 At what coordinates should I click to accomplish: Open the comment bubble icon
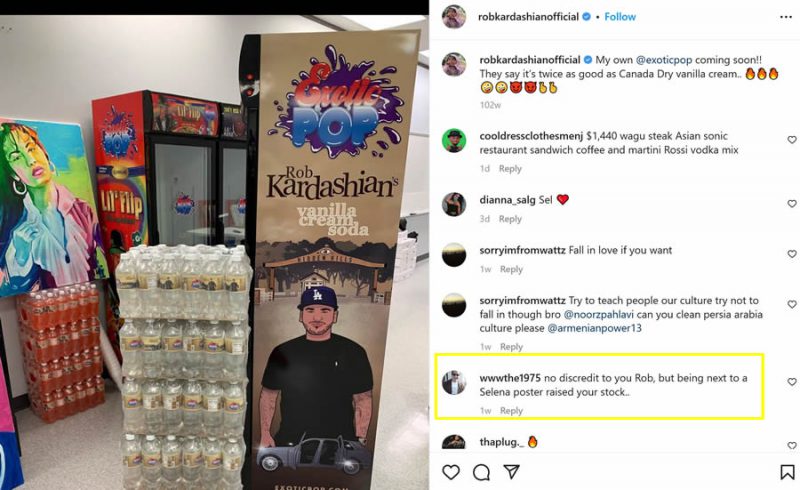click(x=481, y=472)
